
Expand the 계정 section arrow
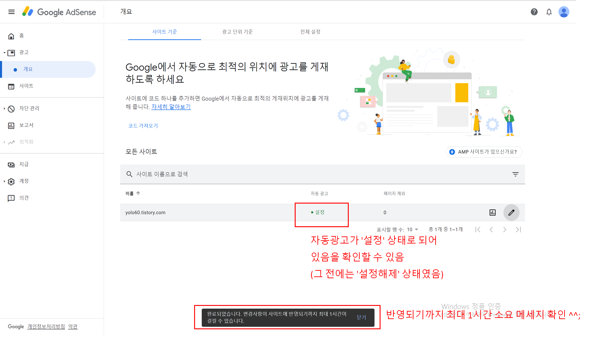coord(4,181)
